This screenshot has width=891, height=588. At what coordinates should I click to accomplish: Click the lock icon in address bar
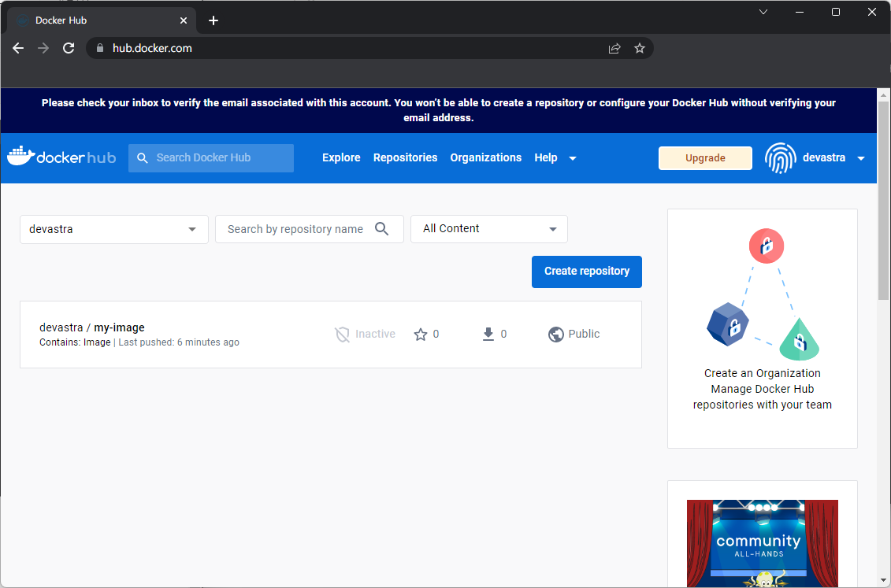[100, 48]
